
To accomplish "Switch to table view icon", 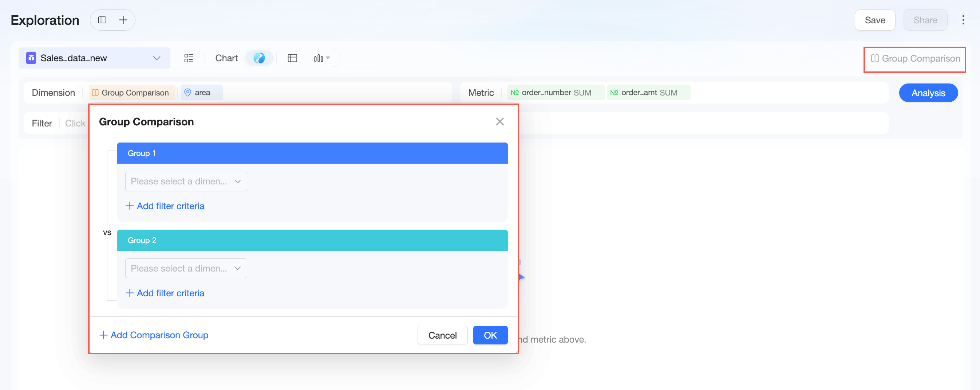I will pyautogui.click(x=292, y=58).
